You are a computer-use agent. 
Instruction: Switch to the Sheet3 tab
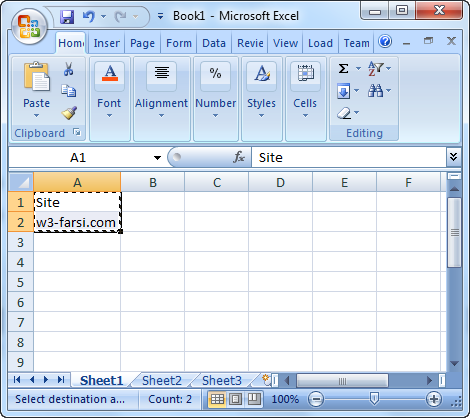click(222, 380)
